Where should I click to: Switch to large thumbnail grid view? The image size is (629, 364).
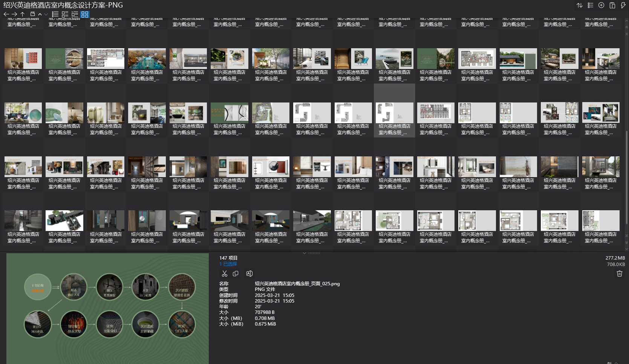point(85,14)
